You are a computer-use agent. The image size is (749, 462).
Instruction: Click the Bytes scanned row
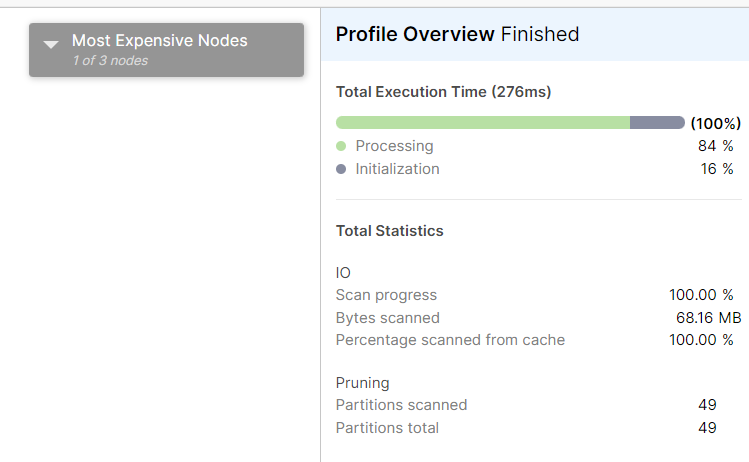387,318
